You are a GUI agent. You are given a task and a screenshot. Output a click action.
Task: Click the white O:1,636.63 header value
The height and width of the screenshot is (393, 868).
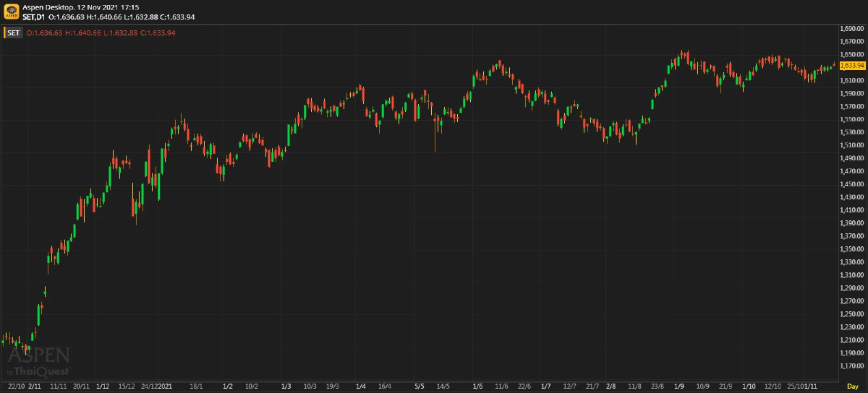click(67, 17)
